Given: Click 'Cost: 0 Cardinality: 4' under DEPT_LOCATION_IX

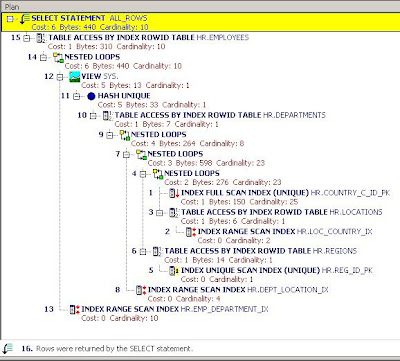Looking at the screenshot, I should [184, 298].
